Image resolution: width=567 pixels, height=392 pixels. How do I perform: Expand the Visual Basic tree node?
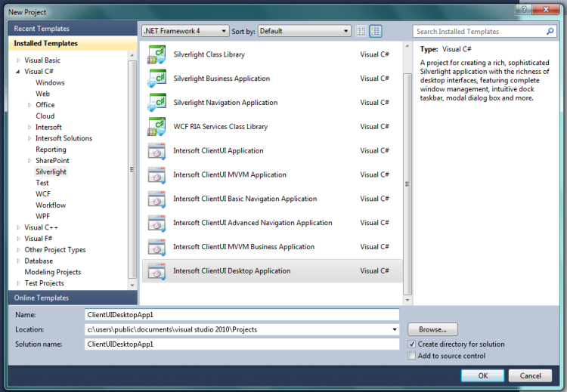click(18, 60)
